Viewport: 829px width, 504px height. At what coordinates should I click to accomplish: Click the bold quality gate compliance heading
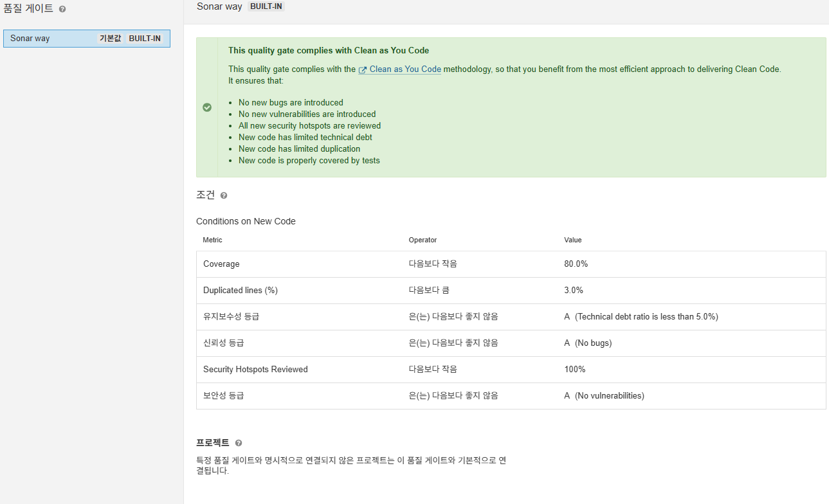[x=329, y=50]
